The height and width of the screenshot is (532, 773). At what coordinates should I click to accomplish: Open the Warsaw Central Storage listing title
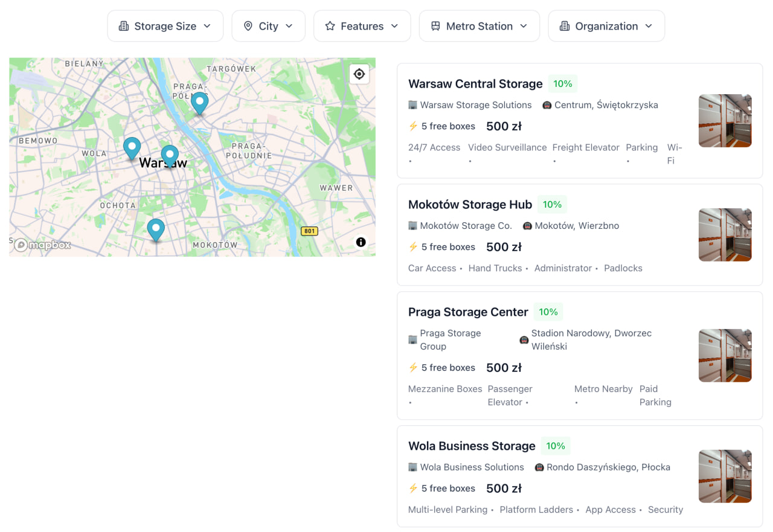click(x=475, y=84)
